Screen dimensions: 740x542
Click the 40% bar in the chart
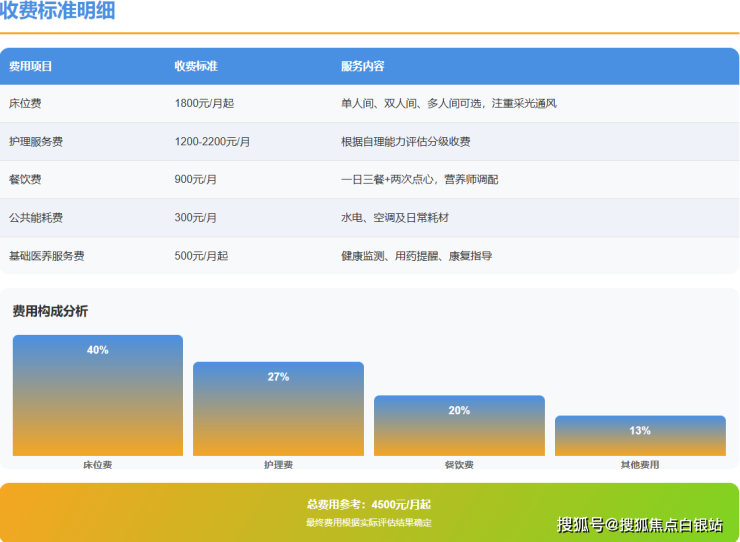click(x=98, y=396)
